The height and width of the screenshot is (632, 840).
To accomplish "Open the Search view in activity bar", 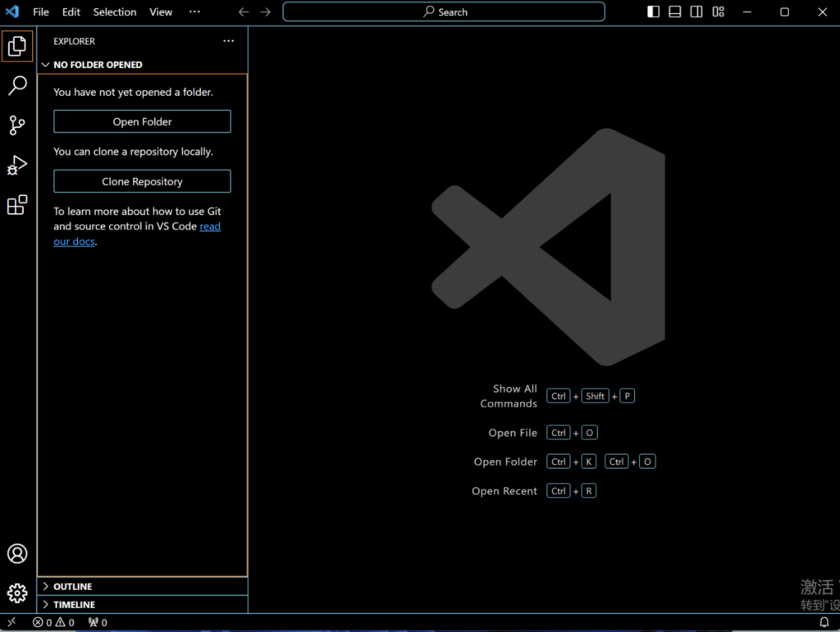I will tap(17, 85).
